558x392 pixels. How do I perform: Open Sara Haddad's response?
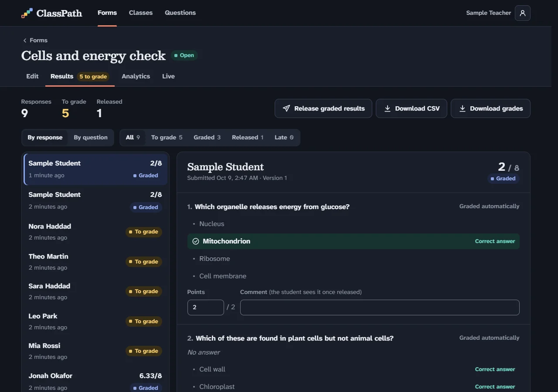click(95, 291)
